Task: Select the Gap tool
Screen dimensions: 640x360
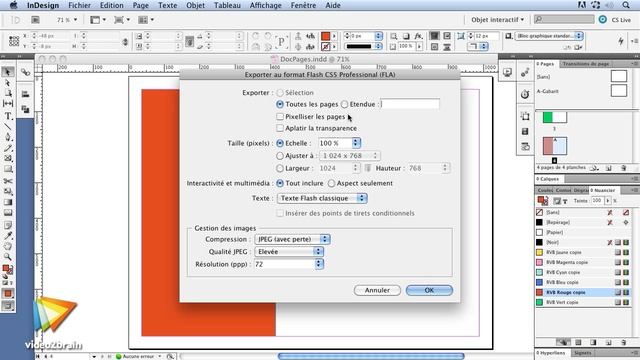Action: pyautogui.click(x=8, y=104)
